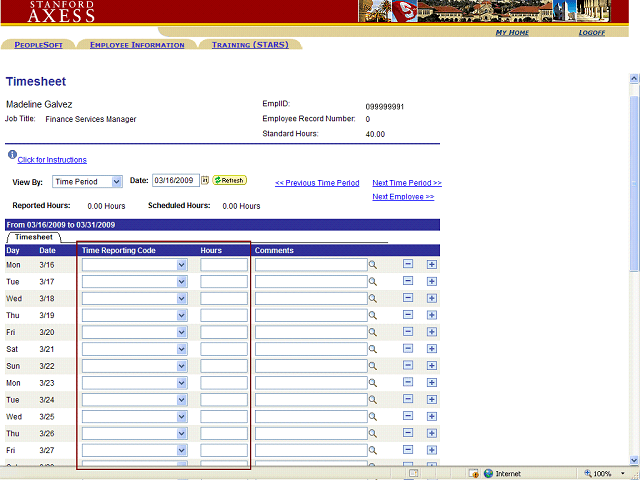This screenshot has height=480, width=640.
Task: Open the Previous Time Period link
Action: (x=316, y=183)
